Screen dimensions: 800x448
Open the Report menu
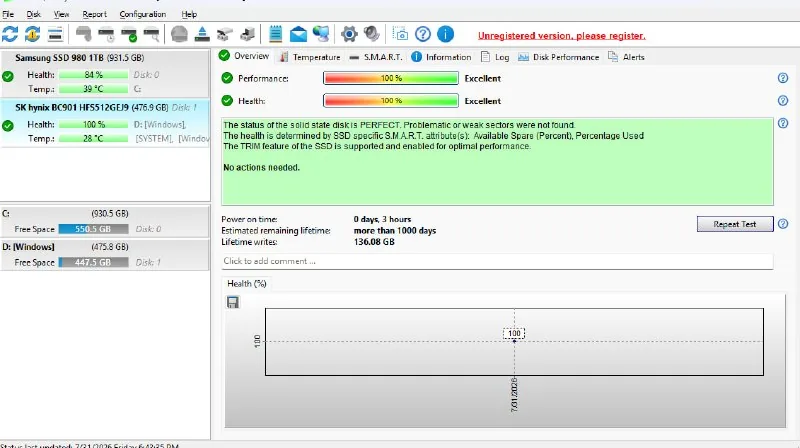tap(94, 14)
